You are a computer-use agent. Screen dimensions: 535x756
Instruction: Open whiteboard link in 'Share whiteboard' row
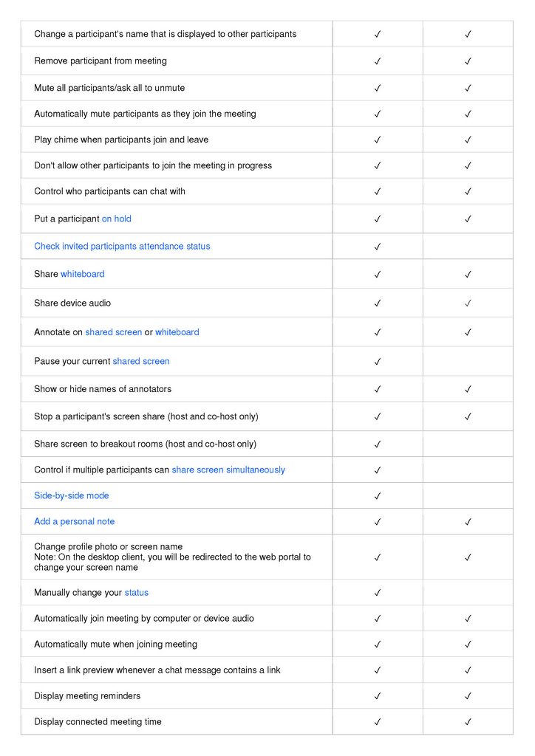click(83, 274)
